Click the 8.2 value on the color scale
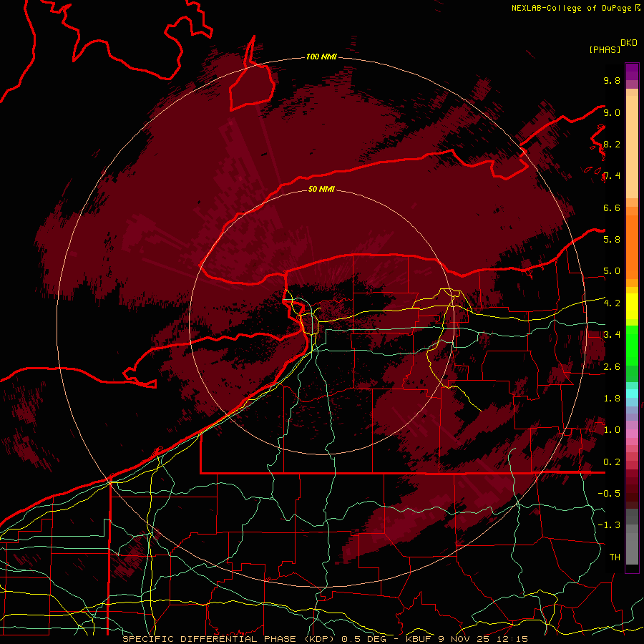Viewport: 644px width, 644px height. click(612, 144)
